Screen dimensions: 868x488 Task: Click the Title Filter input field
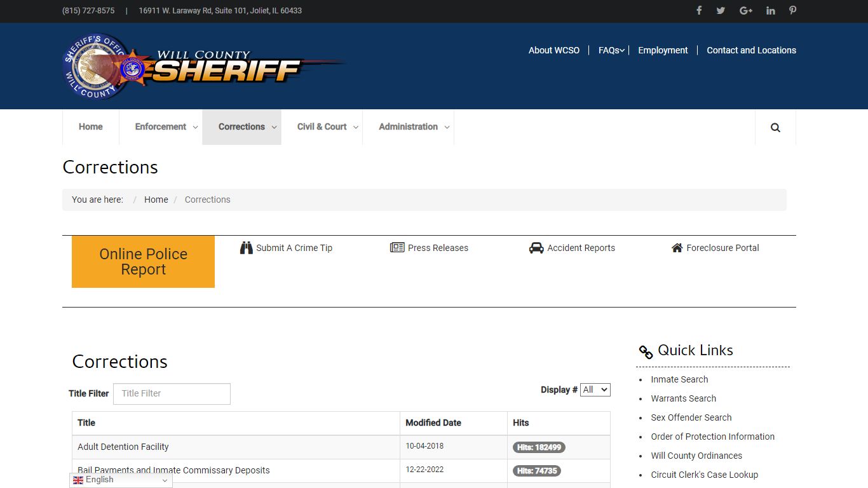172,393
